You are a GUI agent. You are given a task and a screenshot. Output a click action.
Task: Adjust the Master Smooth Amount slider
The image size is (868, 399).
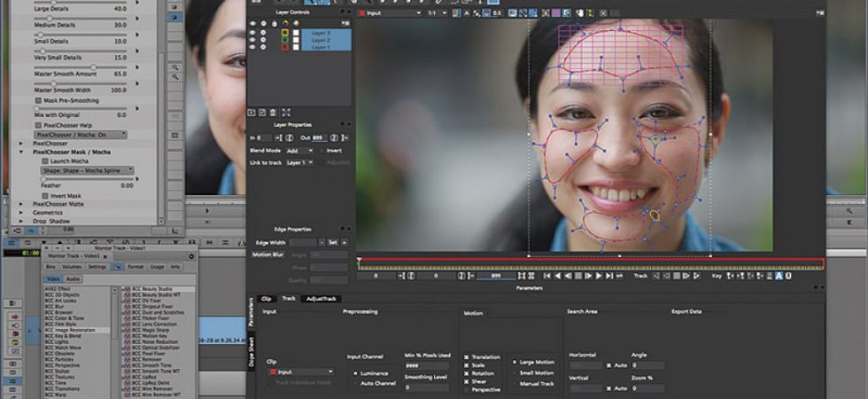[x=93, y=67]
